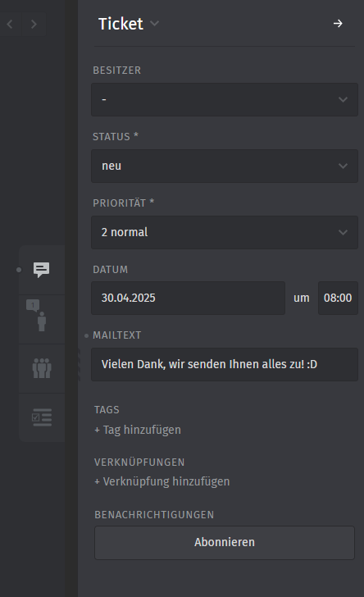Collapse sidebar with the right arrow icon

pos(338,24)
